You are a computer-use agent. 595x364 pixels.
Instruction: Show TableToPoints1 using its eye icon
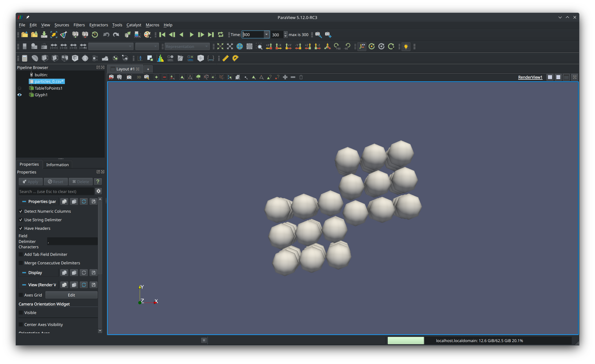pos(20,88)
